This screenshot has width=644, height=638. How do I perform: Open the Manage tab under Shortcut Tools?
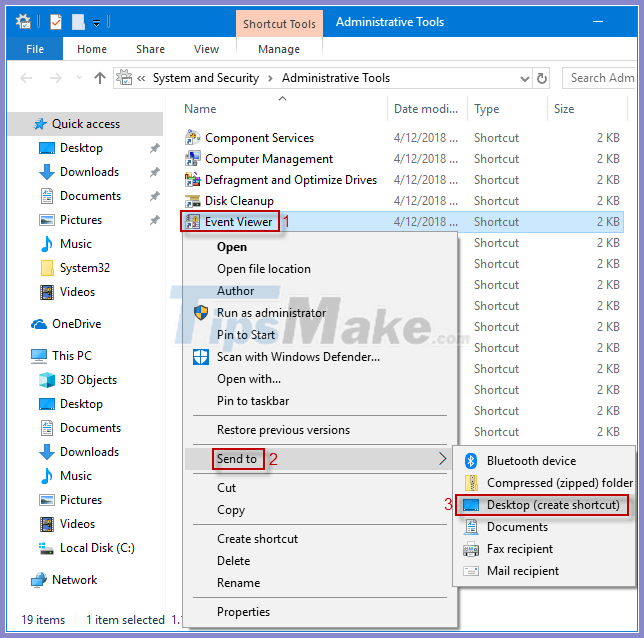279,49
